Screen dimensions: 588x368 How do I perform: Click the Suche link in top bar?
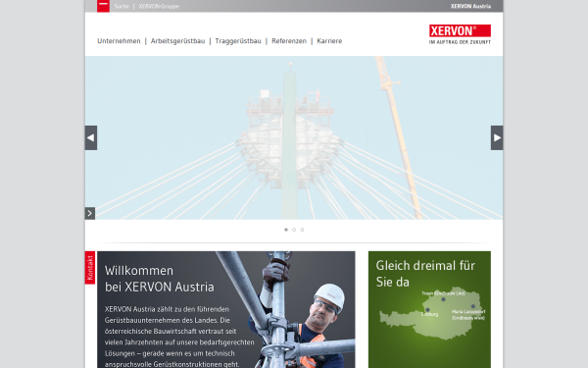(x=122, y=7)
